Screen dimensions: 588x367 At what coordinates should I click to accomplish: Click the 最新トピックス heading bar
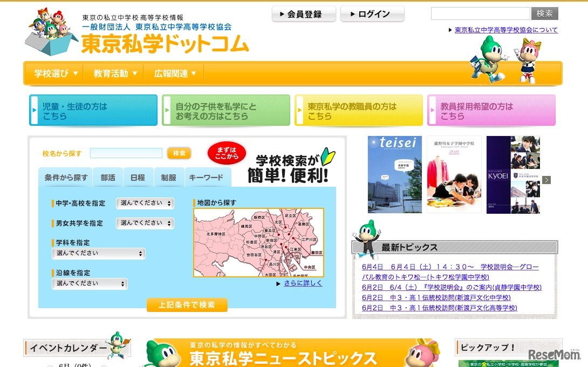(x=455, y=247)
